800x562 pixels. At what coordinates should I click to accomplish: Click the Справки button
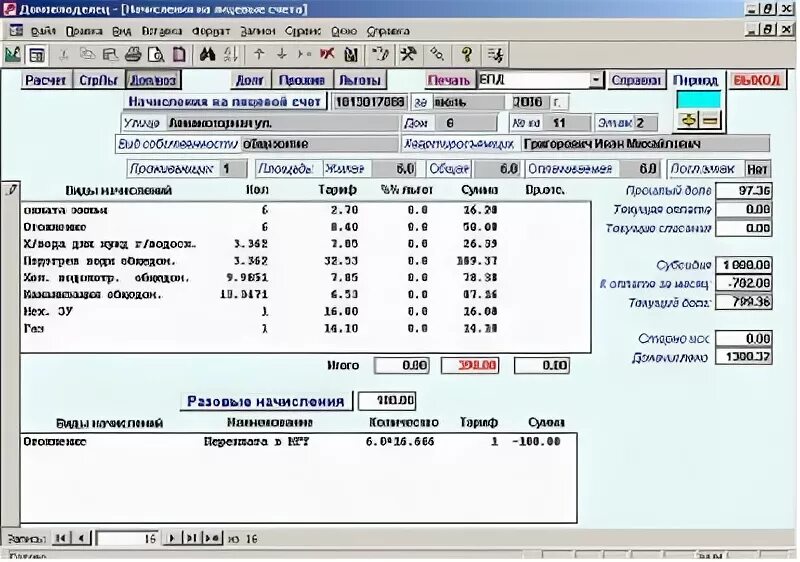tap(636, 80)
